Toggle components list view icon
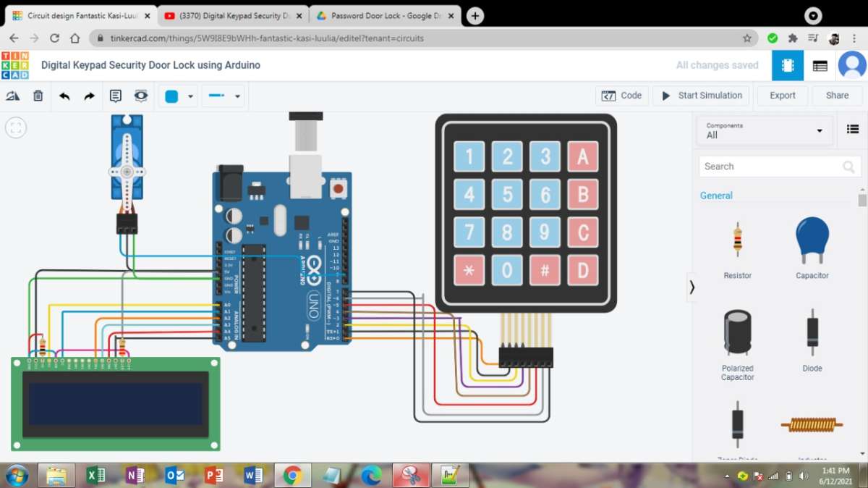Image resolution: width=868 pixels, height=488 pixels. 852,129
